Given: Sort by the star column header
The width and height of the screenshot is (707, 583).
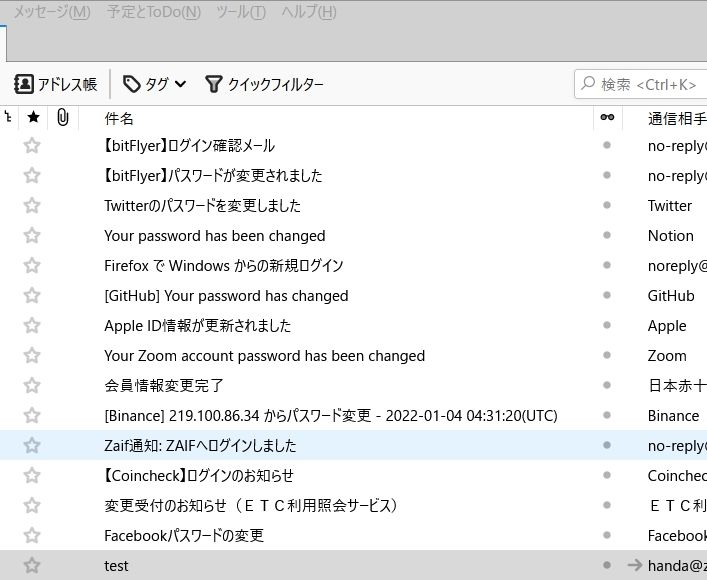Looking at the screenshot, I should pos(33,118).
